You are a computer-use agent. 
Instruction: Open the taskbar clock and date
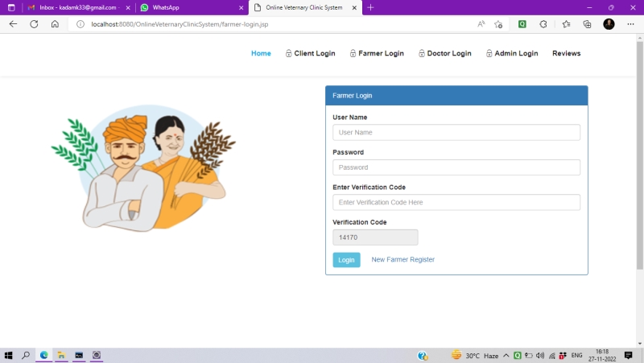(x=602, y=355)
